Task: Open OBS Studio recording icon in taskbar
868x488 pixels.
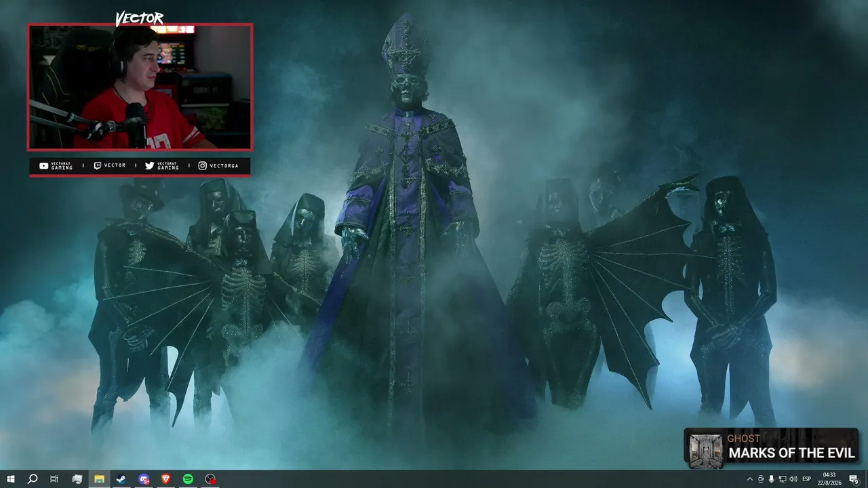Action: [210, 479]
